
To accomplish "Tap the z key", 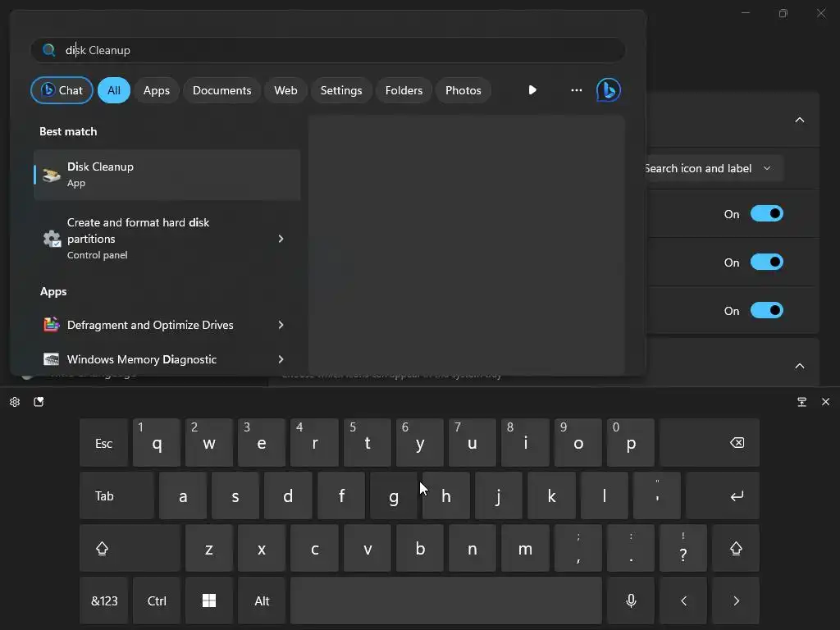I will (209, 549).
